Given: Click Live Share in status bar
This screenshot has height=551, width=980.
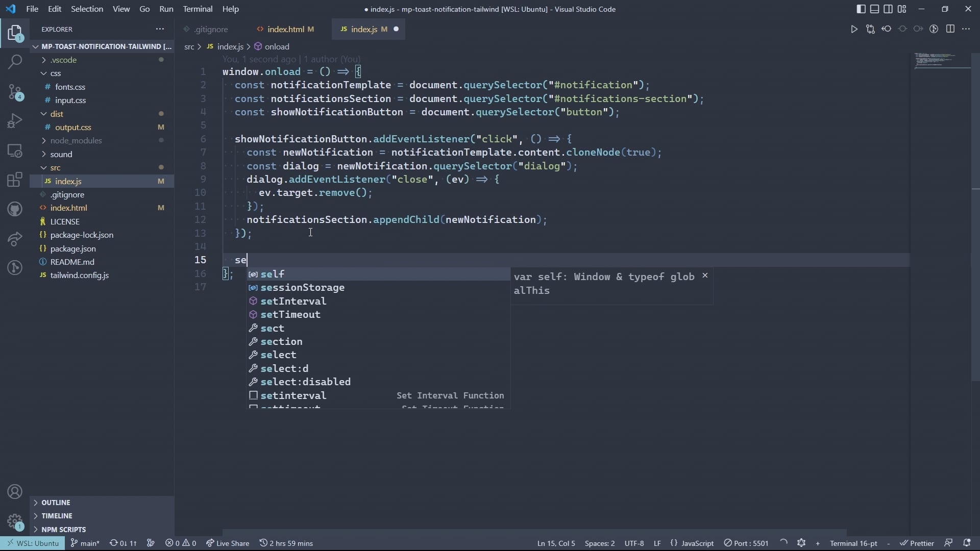Looking at the screenshot, I should (228, 543).
